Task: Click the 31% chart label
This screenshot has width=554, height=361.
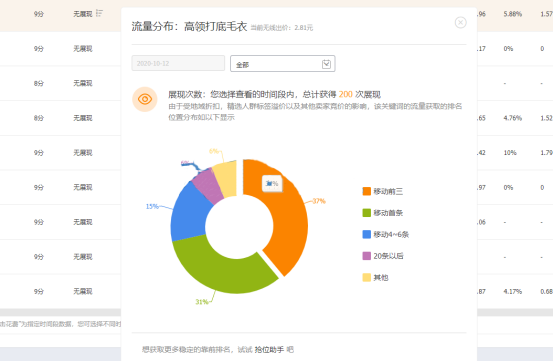Action: click(202, 302)
